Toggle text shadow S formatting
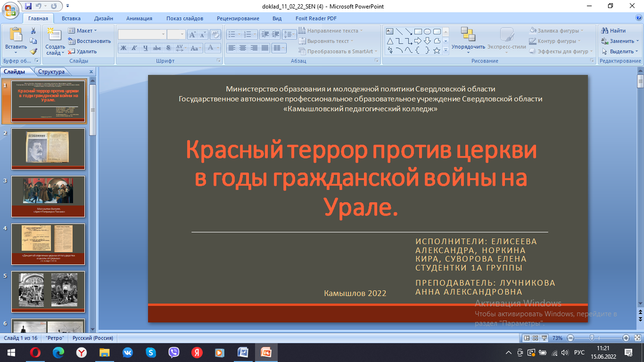This screenshot has height=362, width=644. pyautogui.click(x=168, y=48)
